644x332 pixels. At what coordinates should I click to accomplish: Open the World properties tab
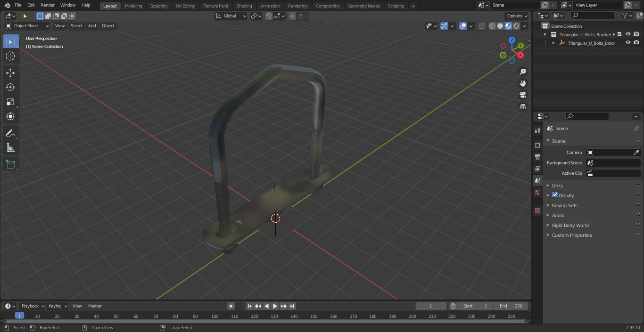click(x=537, y=193)
